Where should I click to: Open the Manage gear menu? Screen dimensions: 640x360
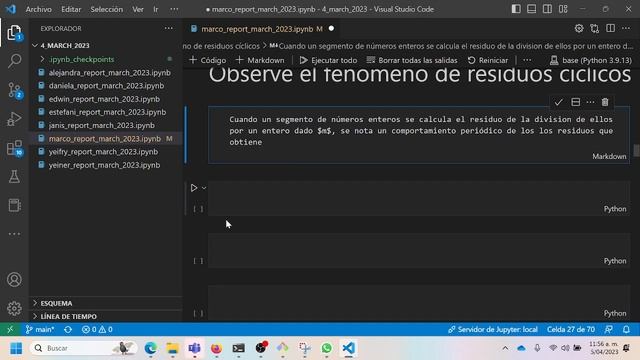[14, 308]
